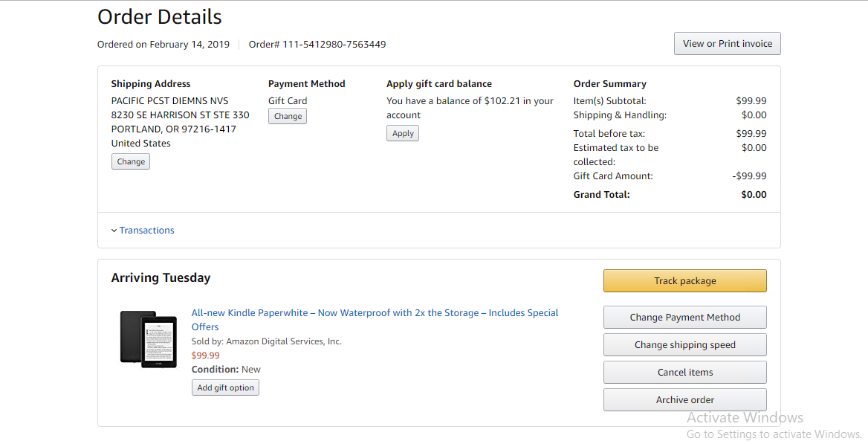Click the Grand Total amount $0.00

(754, 195)
